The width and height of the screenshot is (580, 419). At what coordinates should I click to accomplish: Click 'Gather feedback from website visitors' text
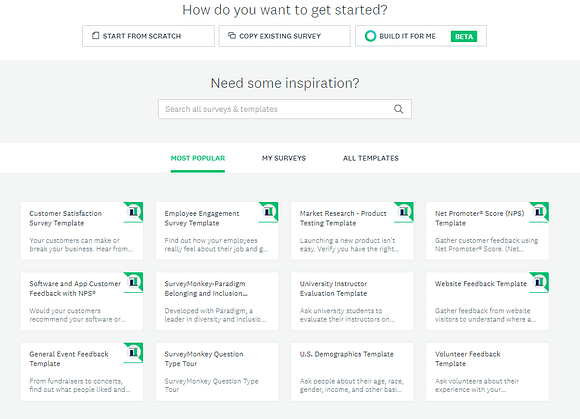[485, 315]
